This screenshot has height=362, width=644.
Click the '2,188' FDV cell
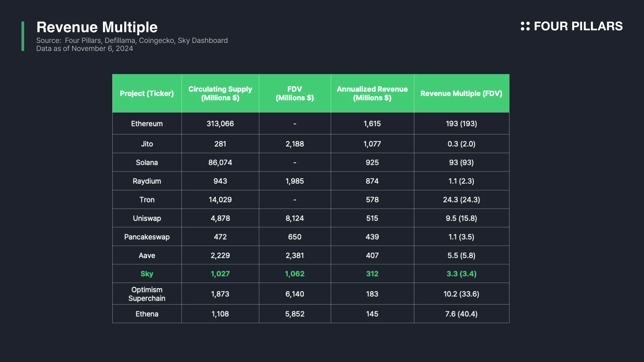point(295,144)
